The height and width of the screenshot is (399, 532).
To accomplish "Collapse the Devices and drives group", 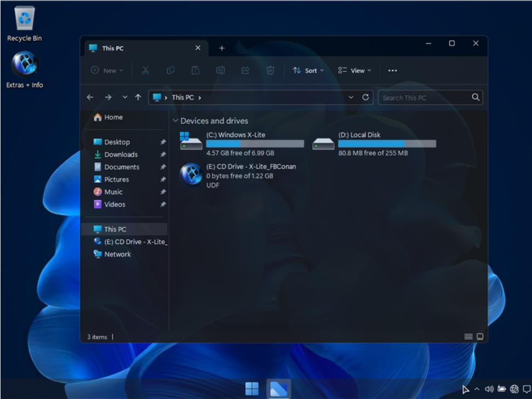I will tap(176, 121).
